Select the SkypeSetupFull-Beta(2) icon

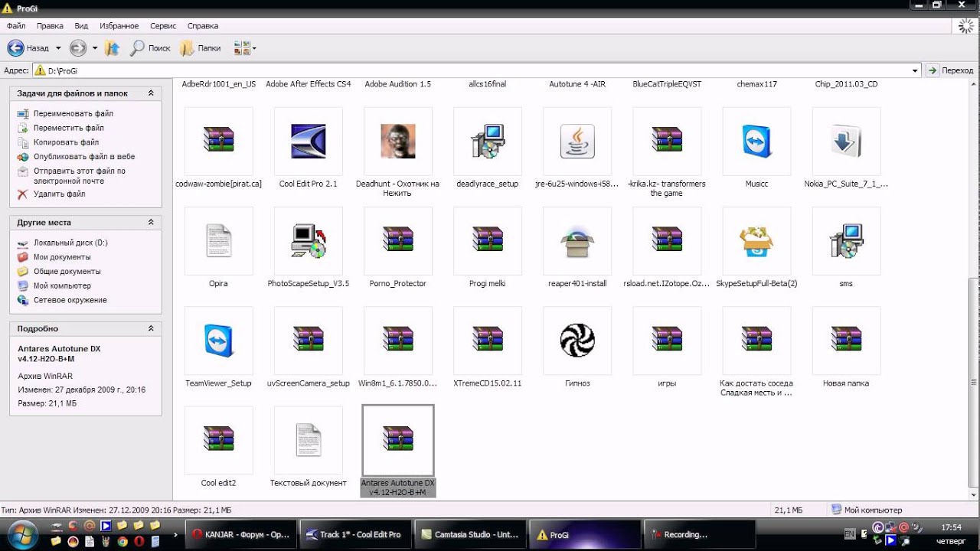click(x=756, y=241)
